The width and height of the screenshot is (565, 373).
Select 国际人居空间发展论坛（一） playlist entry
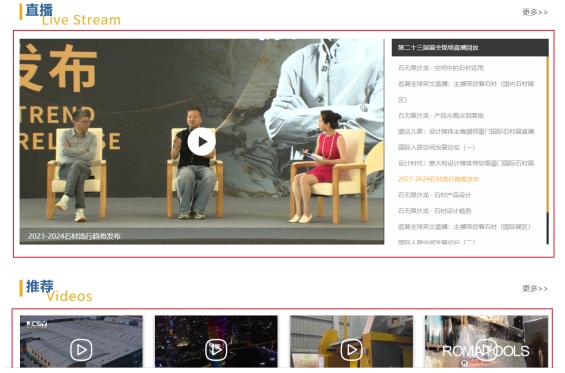point(436,147)
